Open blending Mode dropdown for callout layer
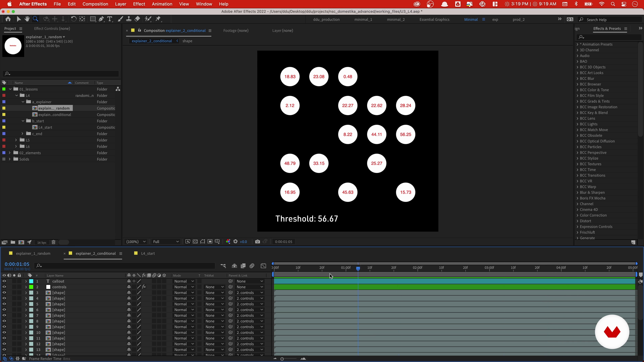The height and width of the screenshot is (362, 644). coord(184,281)
